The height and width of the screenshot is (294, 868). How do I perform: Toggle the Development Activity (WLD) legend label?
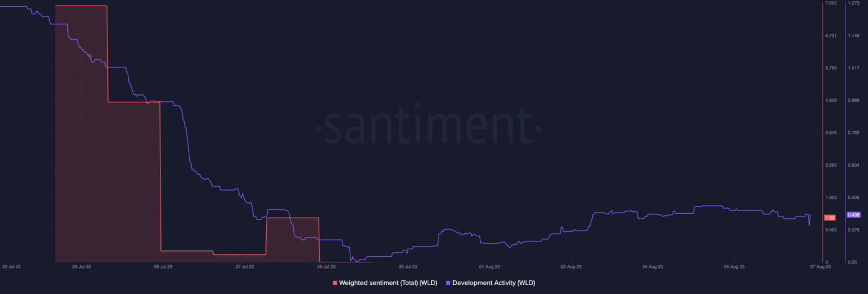[493, 283]
